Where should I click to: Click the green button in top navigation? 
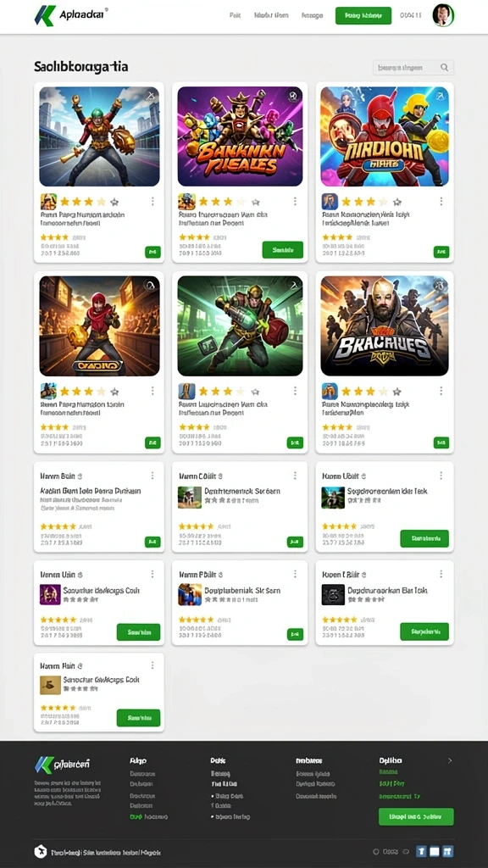point(363,15)
